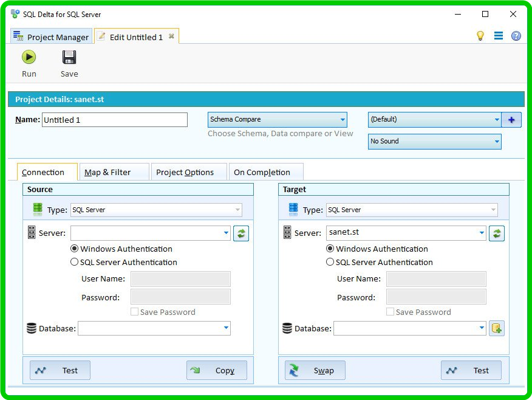The height and width of the screenshot is (400, 532).
Task: Expand the Target Database dropdown
Action: (x=482, y=328)
